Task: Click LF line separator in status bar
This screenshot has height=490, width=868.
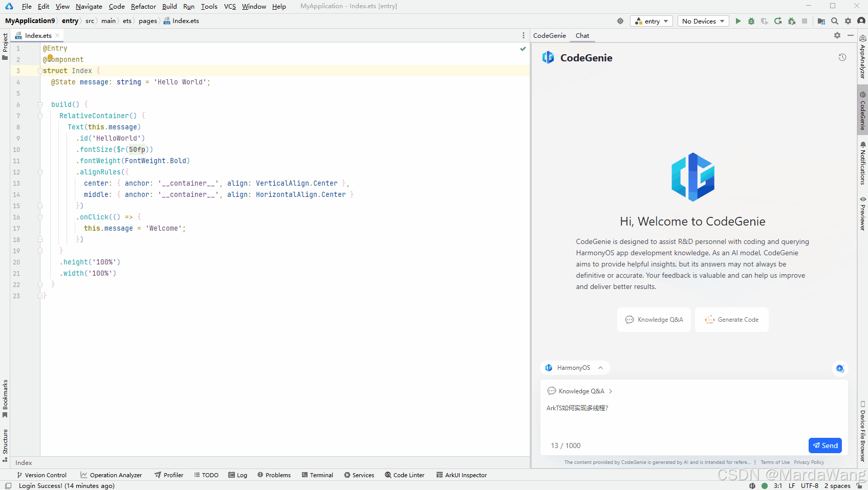Action: (792, 486)
